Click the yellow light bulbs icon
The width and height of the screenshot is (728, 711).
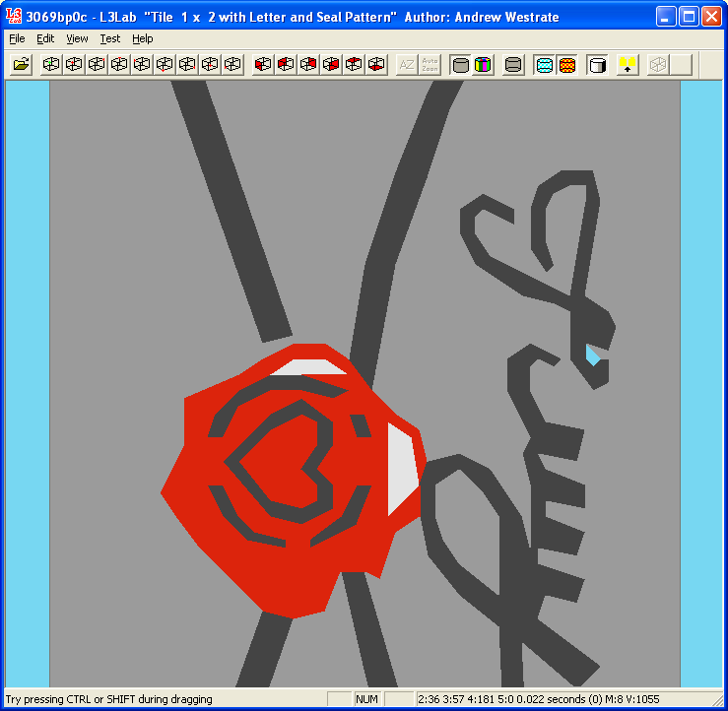click(x=628, y=65)
